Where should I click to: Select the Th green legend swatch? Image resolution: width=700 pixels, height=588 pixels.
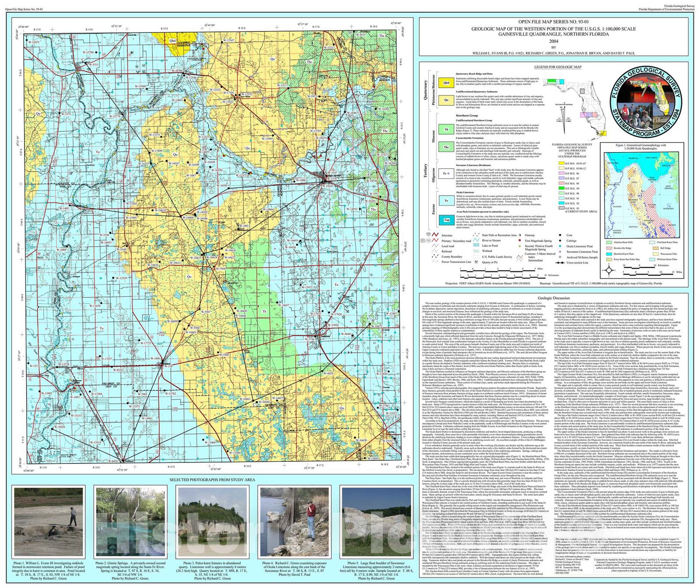tap(446, 129)
